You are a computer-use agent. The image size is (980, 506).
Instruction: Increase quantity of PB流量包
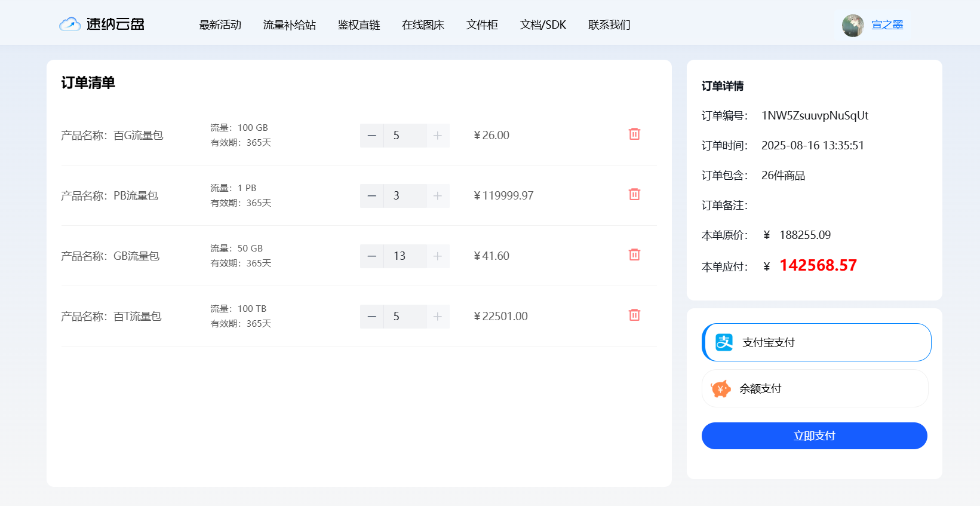click(438, 196)
